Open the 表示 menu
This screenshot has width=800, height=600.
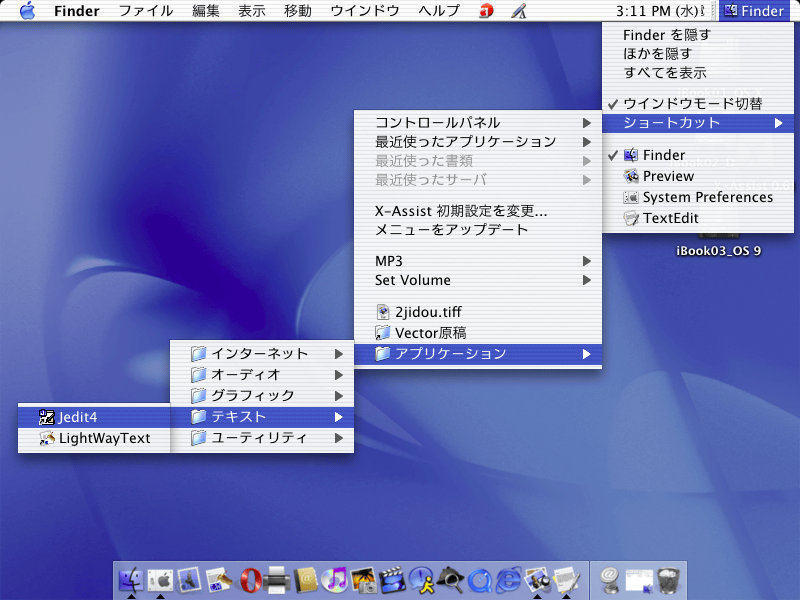[x=252, y=11]
